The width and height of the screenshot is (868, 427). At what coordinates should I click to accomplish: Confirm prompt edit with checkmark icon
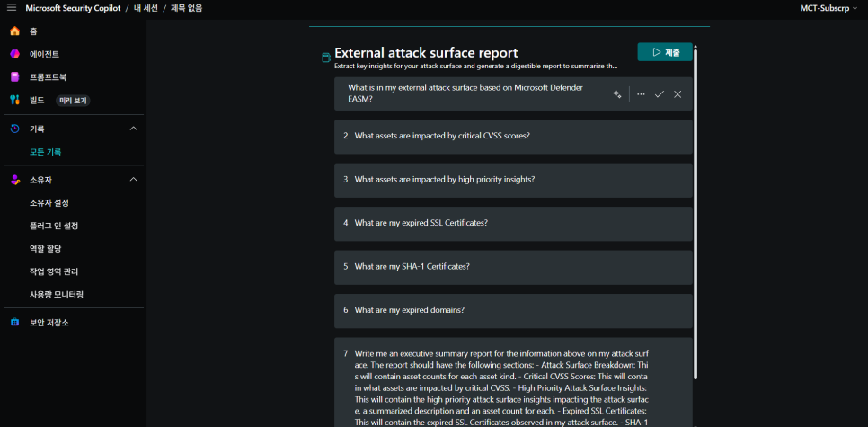coord(659,94)
